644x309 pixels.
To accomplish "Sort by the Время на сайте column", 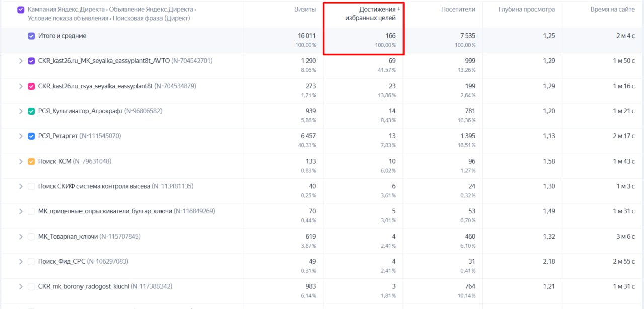I will pos(612,10).
